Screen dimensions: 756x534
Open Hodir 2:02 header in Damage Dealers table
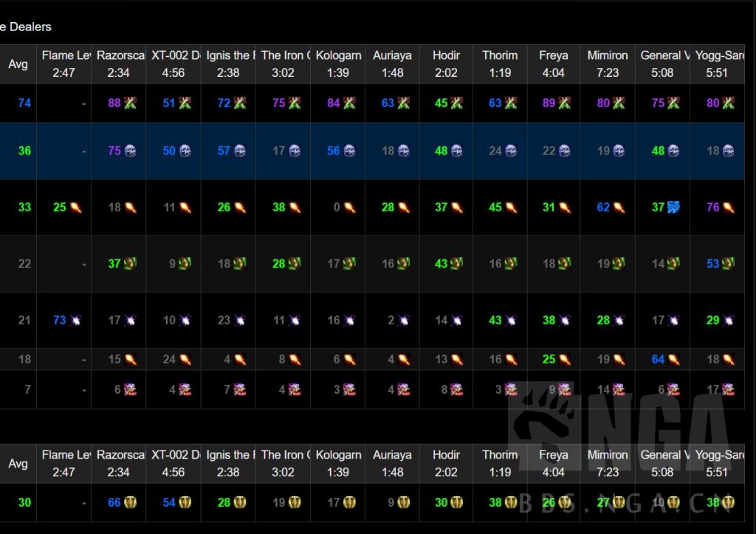(x=447, y=64)
